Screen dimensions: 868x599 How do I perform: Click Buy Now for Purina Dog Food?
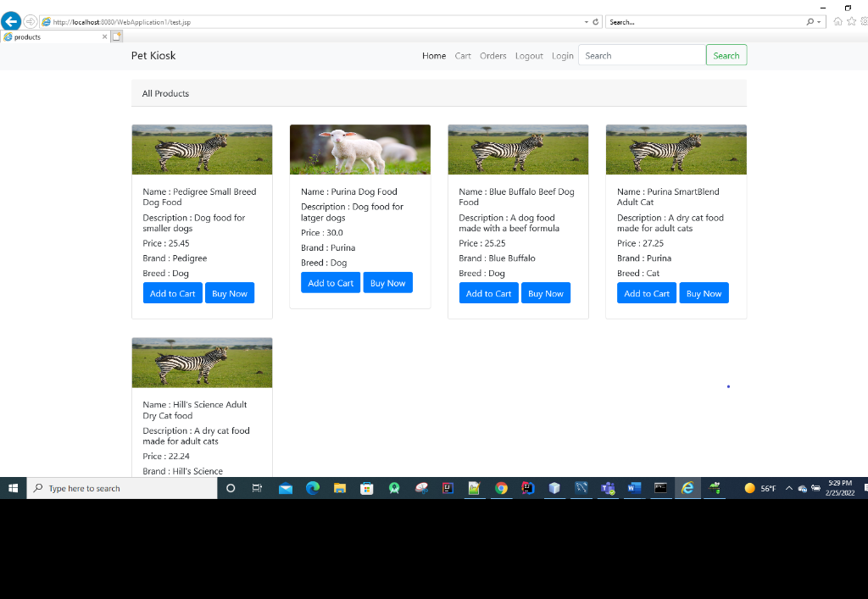(388, 283)
